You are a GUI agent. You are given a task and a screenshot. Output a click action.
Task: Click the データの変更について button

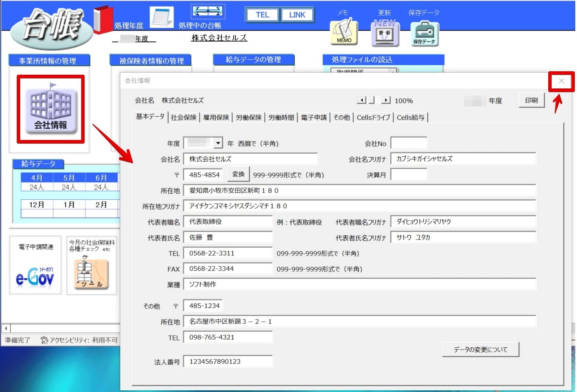point(480,349)
